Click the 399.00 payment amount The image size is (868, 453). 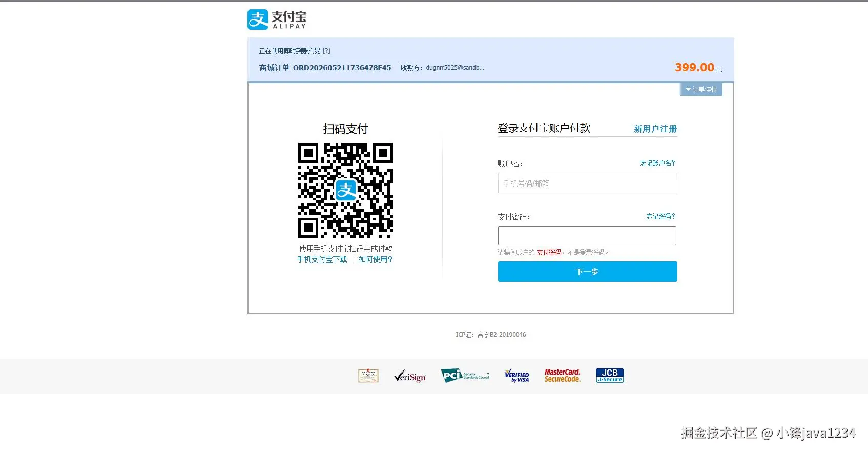tap(694, 67)
